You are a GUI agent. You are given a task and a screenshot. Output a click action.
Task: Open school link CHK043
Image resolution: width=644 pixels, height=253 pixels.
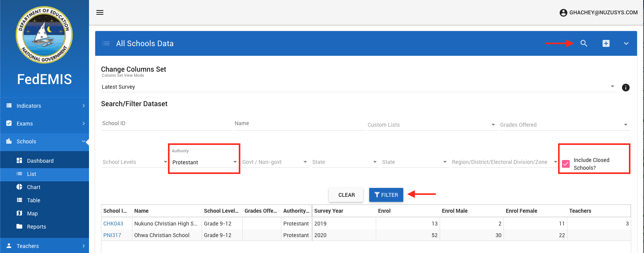click(113, 224)
